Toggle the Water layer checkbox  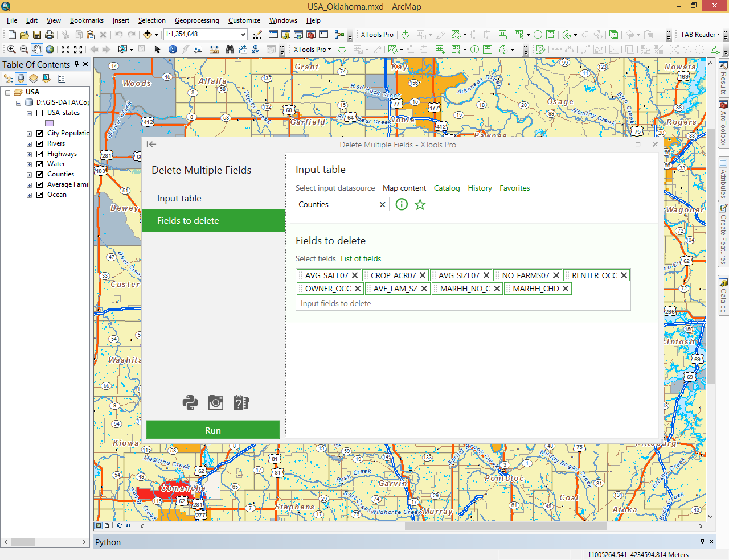point(39,164)
